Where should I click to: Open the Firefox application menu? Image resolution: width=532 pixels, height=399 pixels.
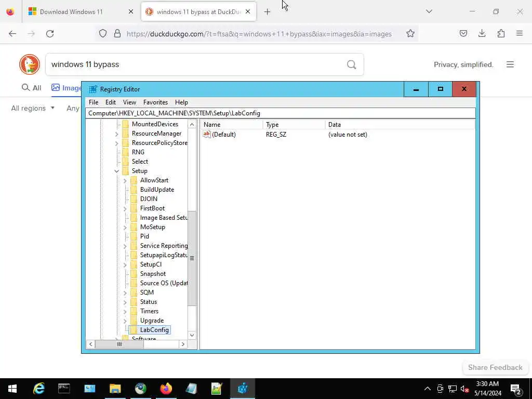[x=520, y=33]
